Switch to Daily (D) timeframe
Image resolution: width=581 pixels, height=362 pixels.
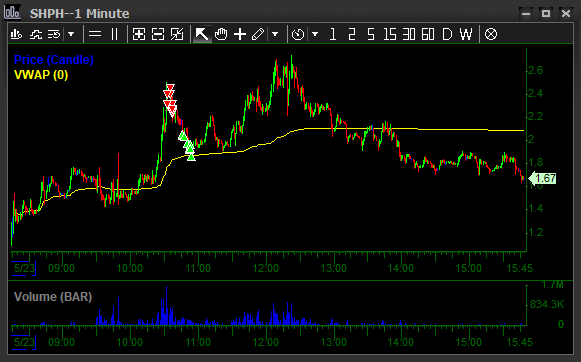(x=447, y=34)
